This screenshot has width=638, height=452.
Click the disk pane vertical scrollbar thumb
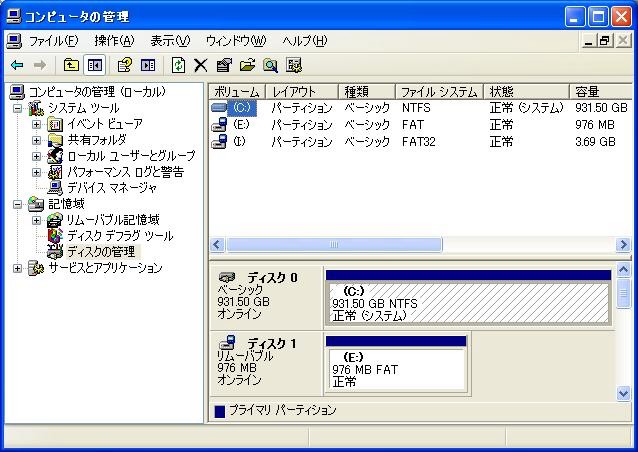click(x=623, y=293)
